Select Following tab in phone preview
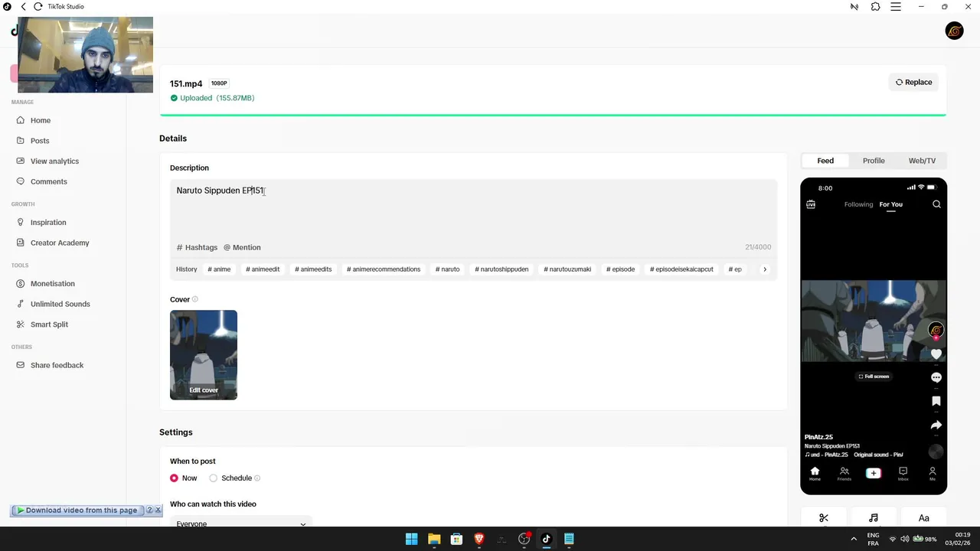 [x=858, y=204]
